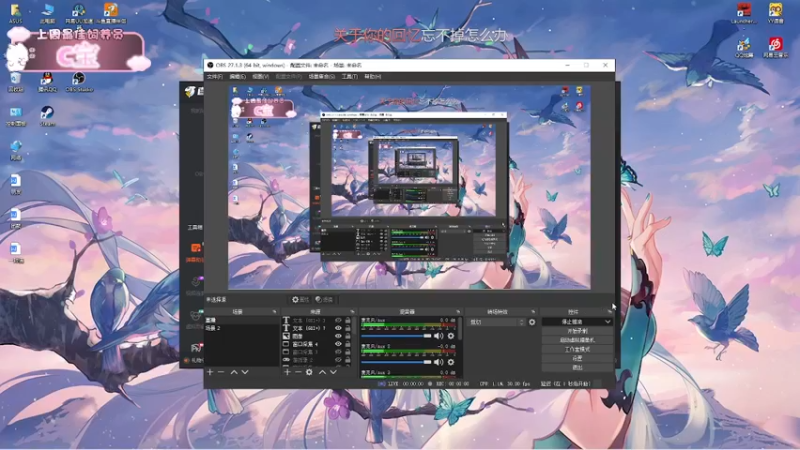Open the 此电脑 desktop icon

point(47,14)
